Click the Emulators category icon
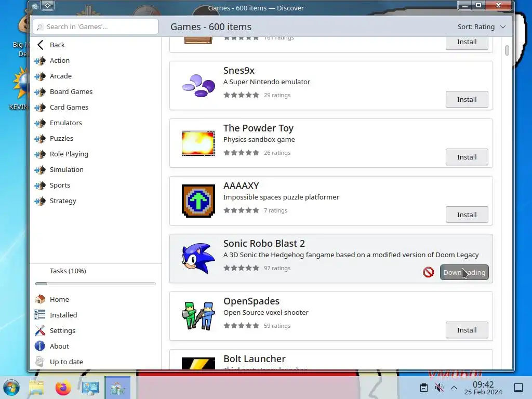The width and height of the screenshot is (532, 399). tap(40, 123)
